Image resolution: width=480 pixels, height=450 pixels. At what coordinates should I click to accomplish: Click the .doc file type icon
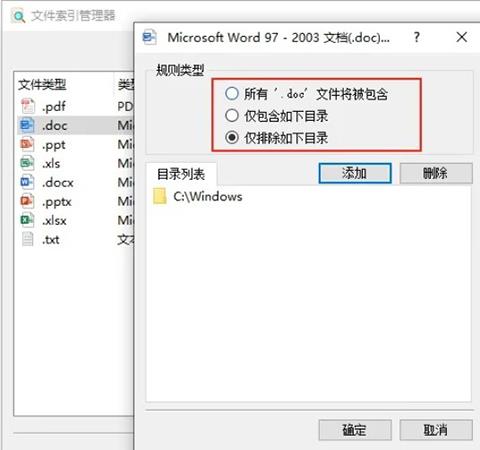pyautogui.click(x=27, y=125)
